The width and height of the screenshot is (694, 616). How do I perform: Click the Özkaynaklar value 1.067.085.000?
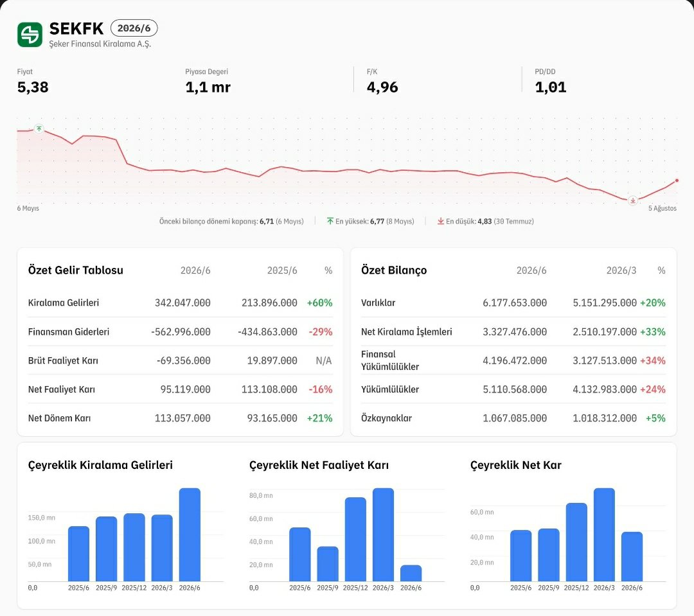point(515,418)
